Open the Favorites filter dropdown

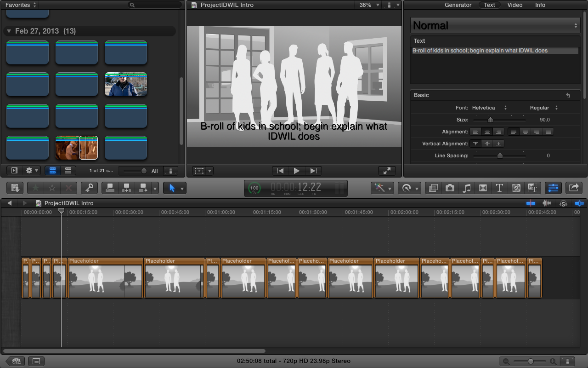pos(21,5)
